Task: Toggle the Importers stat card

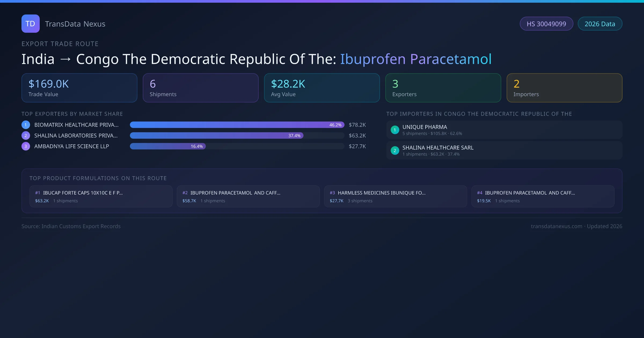Action: tap(564, 88)
